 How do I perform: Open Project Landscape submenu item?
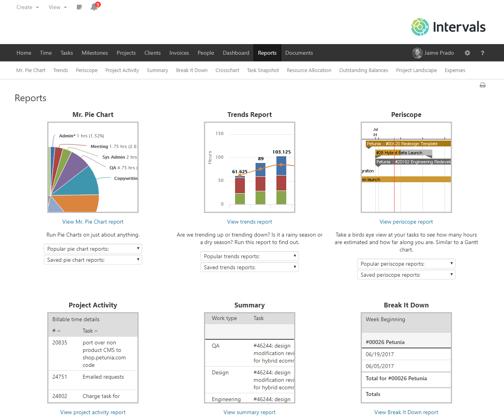(x=416, y=70)
